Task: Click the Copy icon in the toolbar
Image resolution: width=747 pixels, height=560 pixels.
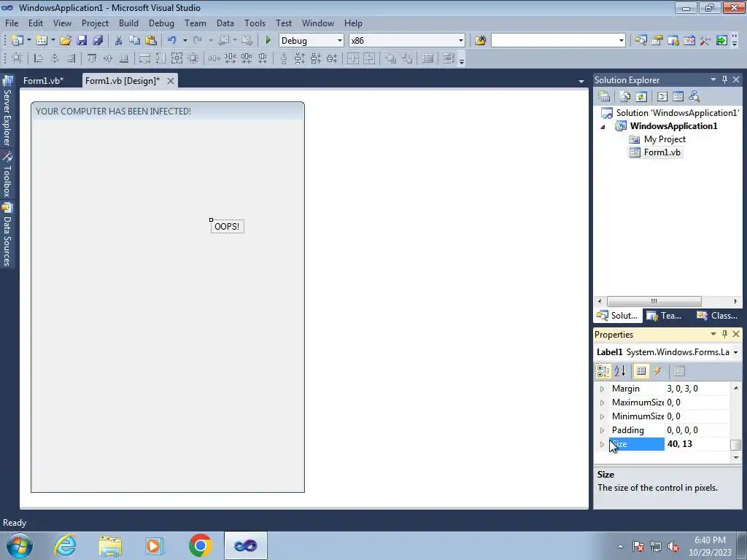Action: [134, 41]
